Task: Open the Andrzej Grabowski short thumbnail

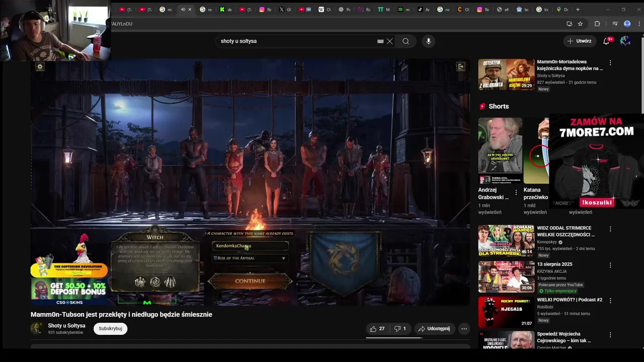Action: click(x=500, y=151)
